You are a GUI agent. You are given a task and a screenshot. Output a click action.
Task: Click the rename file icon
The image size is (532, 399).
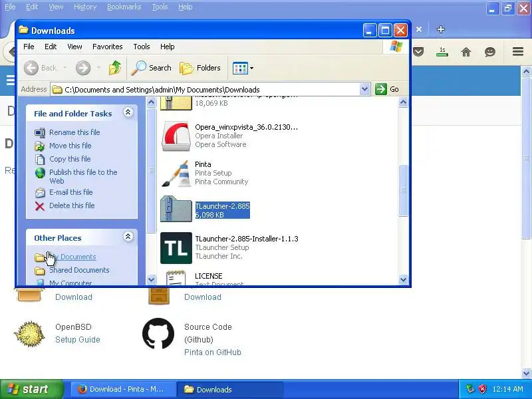coord(40,132)
